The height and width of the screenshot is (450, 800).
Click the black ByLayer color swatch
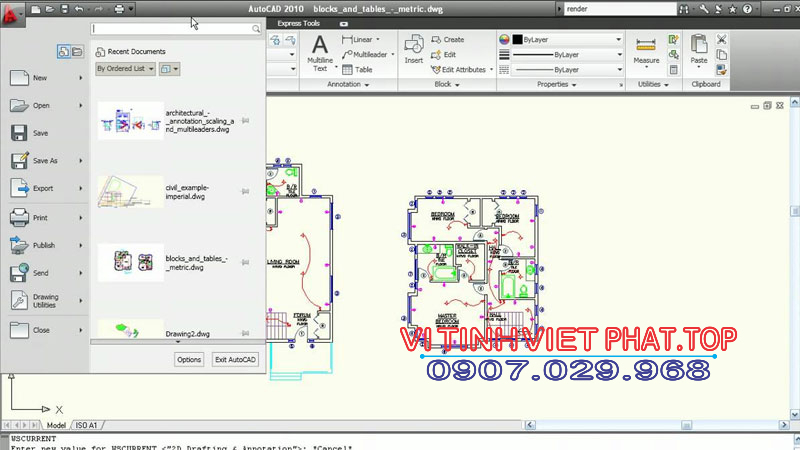(516, 40)
